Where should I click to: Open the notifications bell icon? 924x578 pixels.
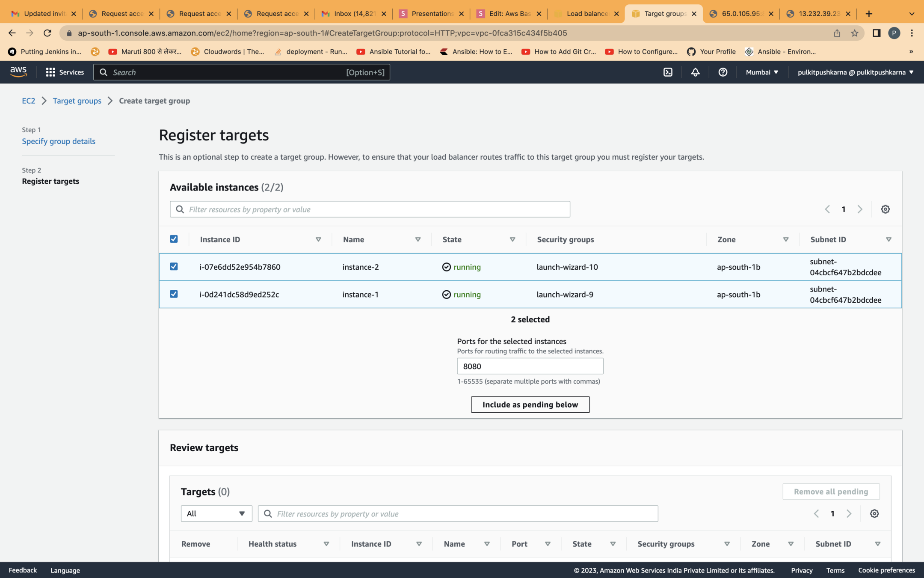(x=695, y=72)
